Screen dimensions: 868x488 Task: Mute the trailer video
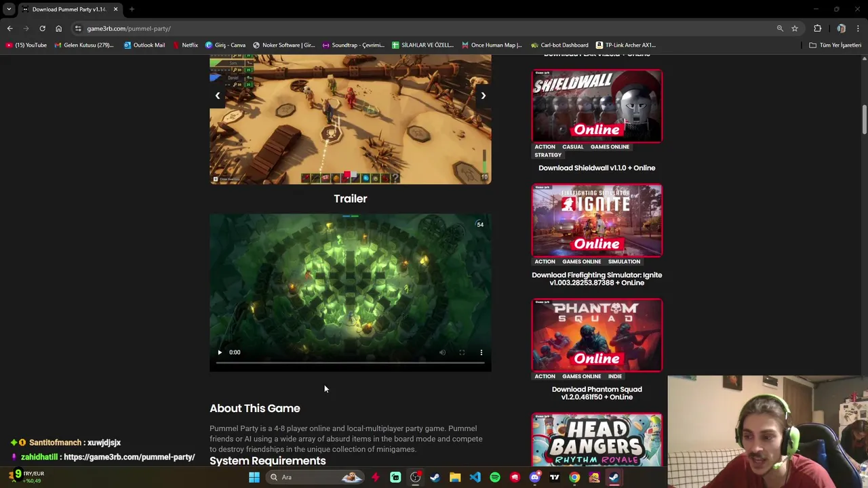(442, 352)
